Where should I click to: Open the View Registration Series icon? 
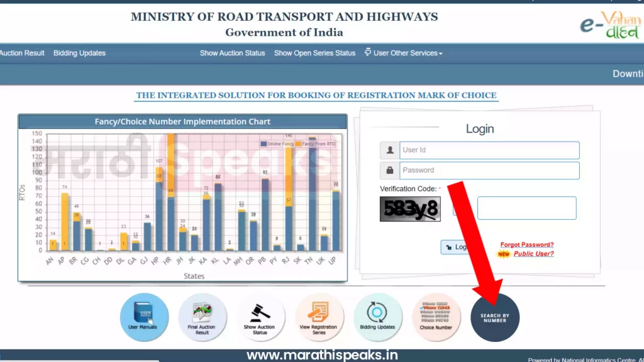(319, 317)
